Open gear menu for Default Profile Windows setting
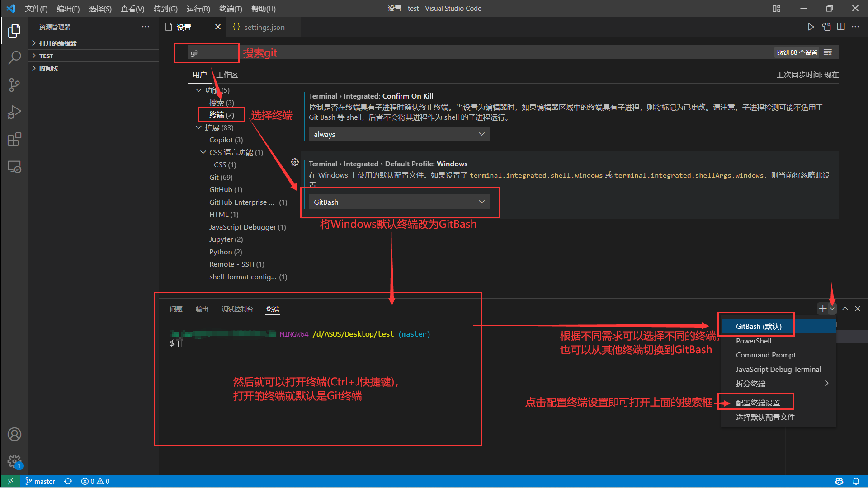868x488 pixels. click(295, 162)
